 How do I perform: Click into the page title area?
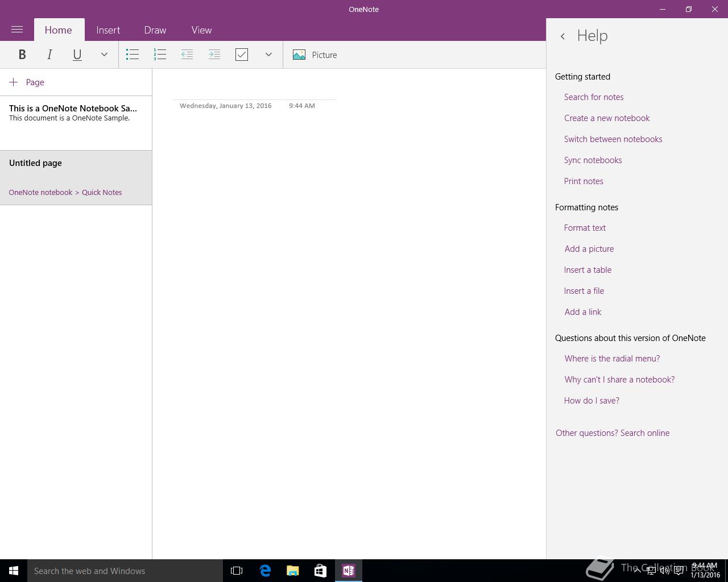[255, 90]
